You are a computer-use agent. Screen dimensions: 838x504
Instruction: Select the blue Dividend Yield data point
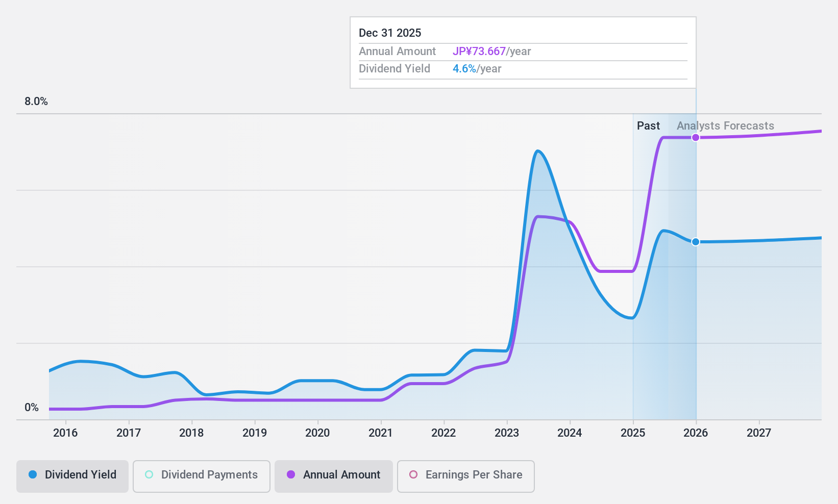pyautogui.click(x=696, y=242)
